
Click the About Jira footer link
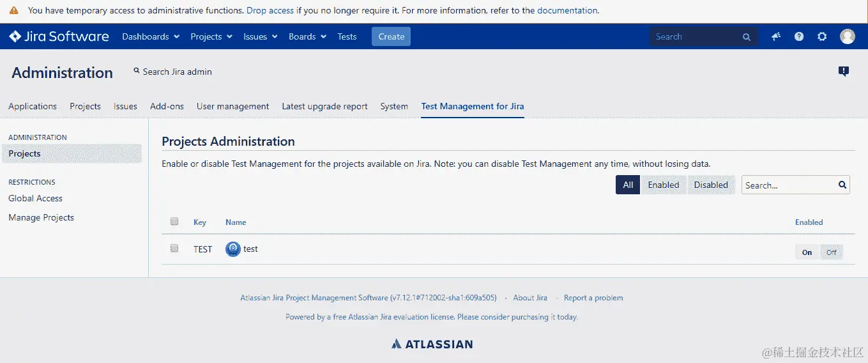point(530,298)
